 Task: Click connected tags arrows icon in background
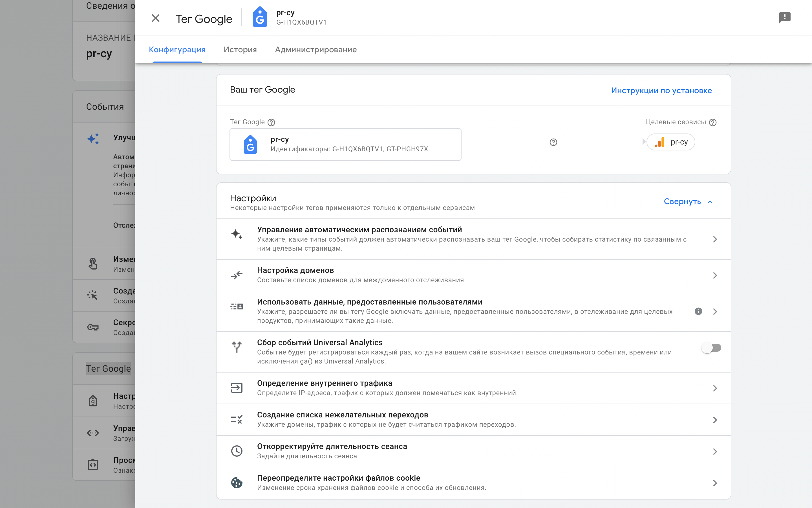click(x=93, y=433)
